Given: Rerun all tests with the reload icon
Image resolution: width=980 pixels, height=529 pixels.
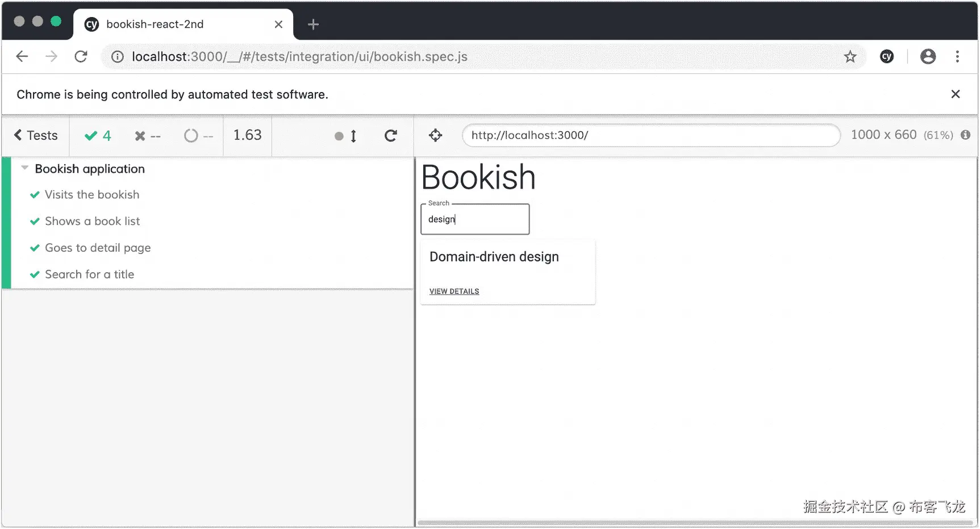Looking at the screenshot, I should click(x=390, y=136).
